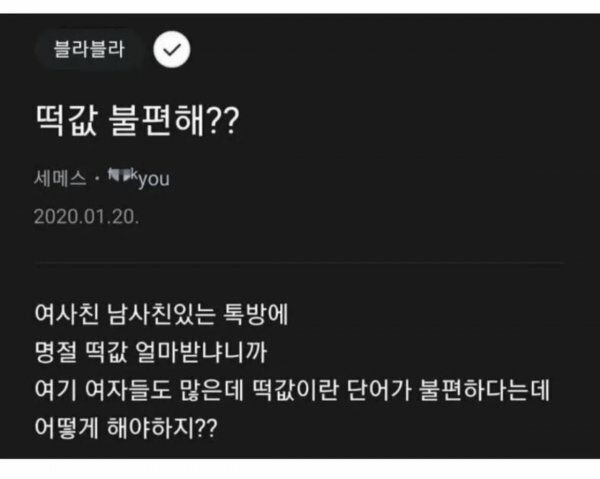
Task: Click the white checkmark circle icon
Action: [x=172, y=50]
